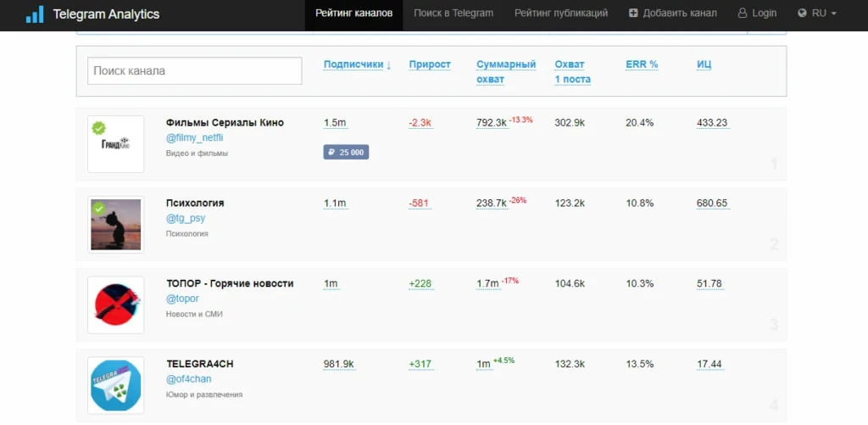The image size is (868, 425).
Task: Open the TELEGRA4CH channel avatar image
Action: tap(115, 385)
